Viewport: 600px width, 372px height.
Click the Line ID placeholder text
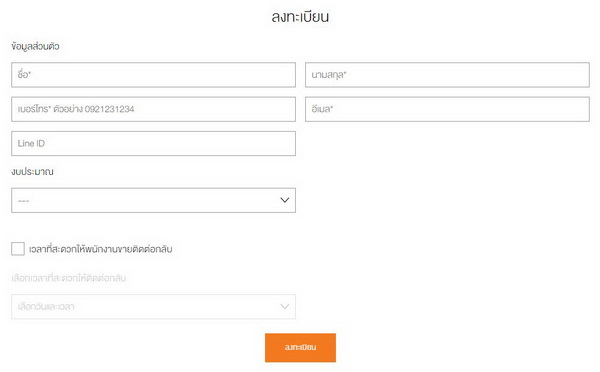pos(31,144)
